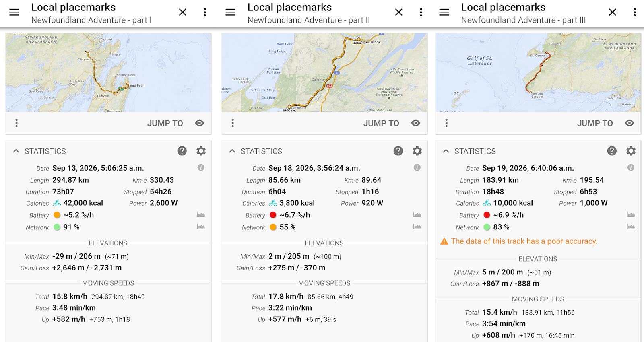Click JUMP TO for part I track
The height and width of the screenshot is (342, 644).
pyautogui.click(x=165, y=124)
